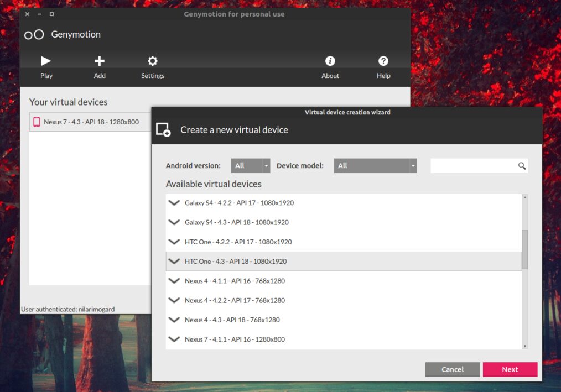Click the Settings label in toolbar

(152, 76)
